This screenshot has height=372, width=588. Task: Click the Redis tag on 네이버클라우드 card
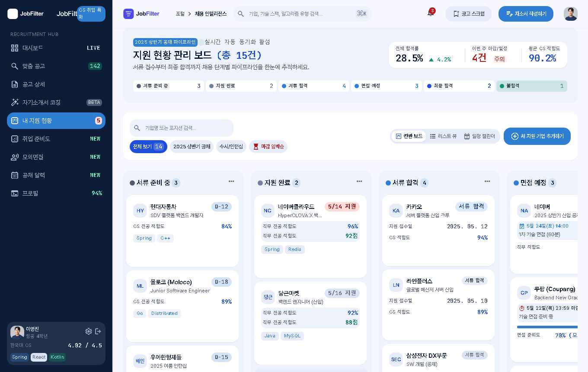pos(295,250)
